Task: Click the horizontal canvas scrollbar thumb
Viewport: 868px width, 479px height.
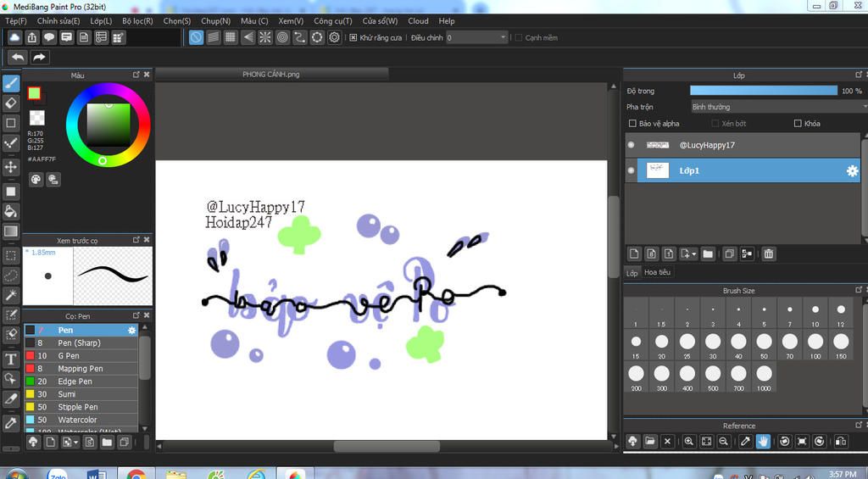Action: [387, 446]
